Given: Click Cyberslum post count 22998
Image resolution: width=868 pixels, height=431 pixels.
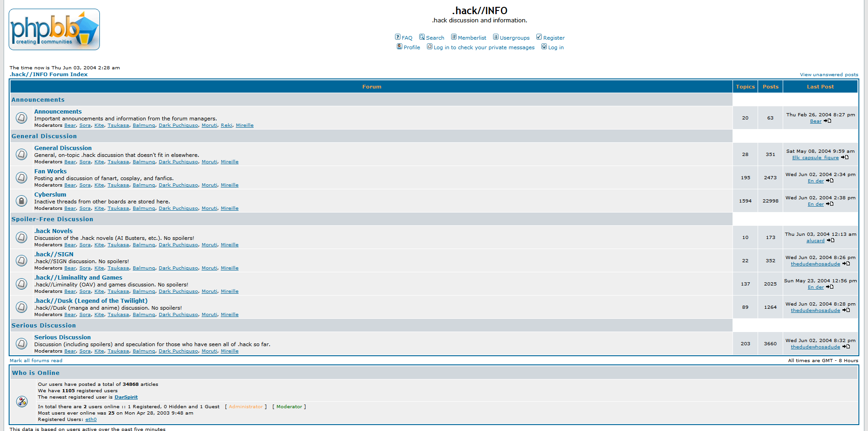Looking at the screenshot, I should (770, 201).
